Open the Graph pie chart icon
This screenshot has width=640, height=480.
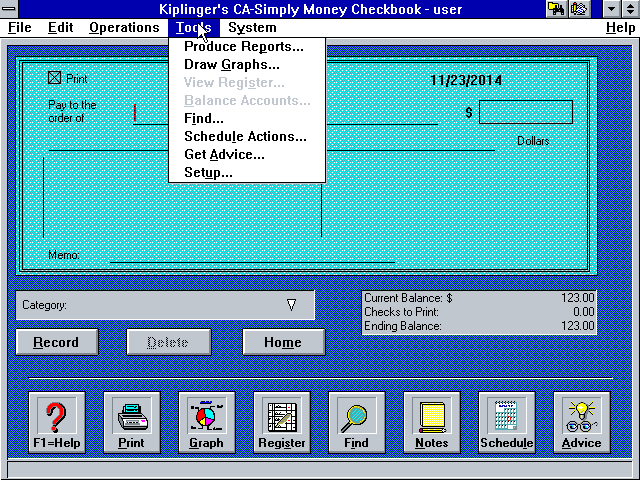point(207,422)
